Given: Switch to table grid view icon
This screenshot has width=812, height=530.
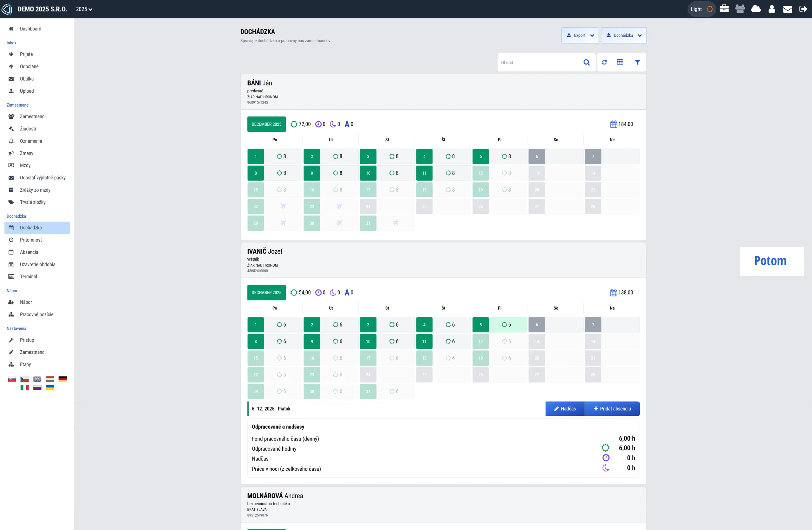Looking at the screenshot, I should (x=620, y=62).
